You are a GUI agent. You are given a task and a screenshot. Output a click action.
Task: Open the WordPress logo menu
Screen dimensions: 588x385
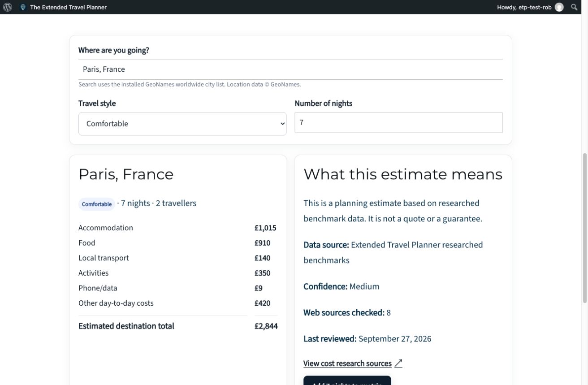tap(8, 7)
